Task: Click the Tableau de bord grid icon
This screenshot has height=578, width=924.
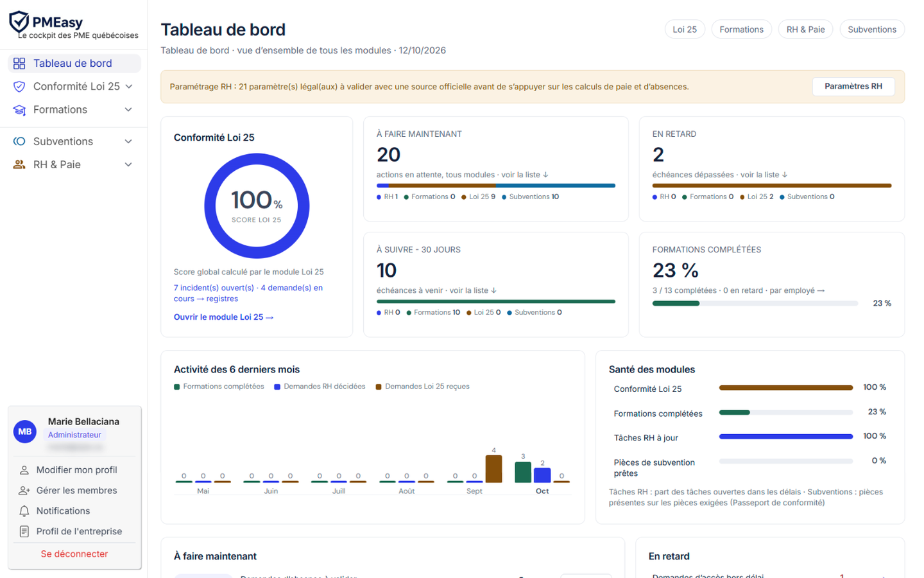Action: [x=19, y=63]
